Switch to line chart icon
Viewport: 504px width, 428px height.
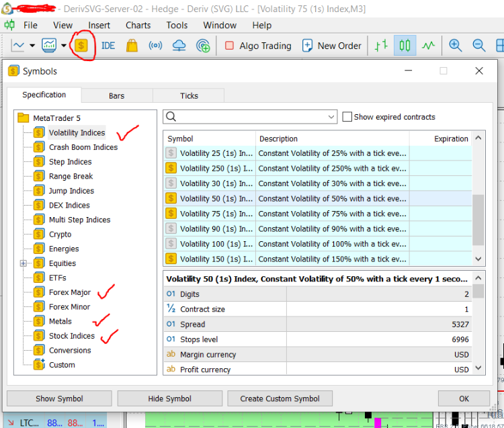[429, 46]
